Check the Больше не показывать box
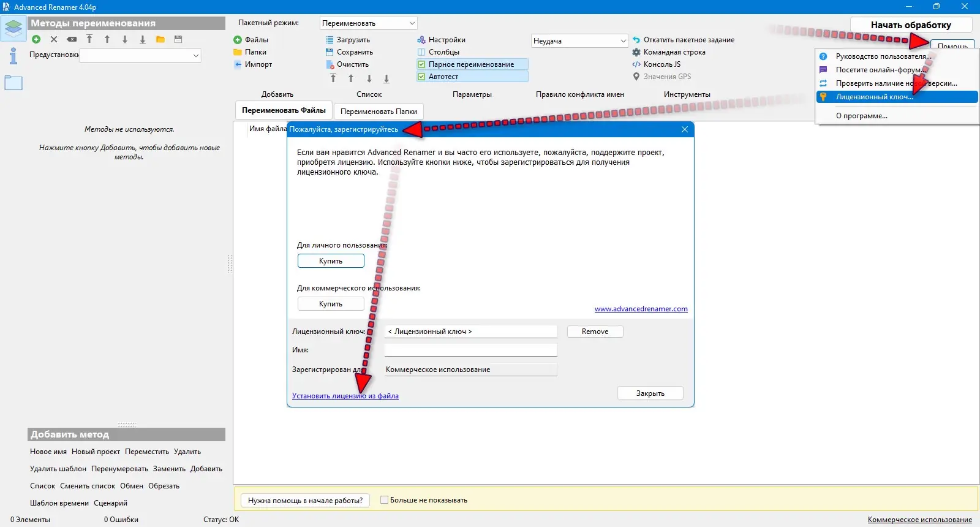Viewport: 980px width, 527px height. point(385,500)
